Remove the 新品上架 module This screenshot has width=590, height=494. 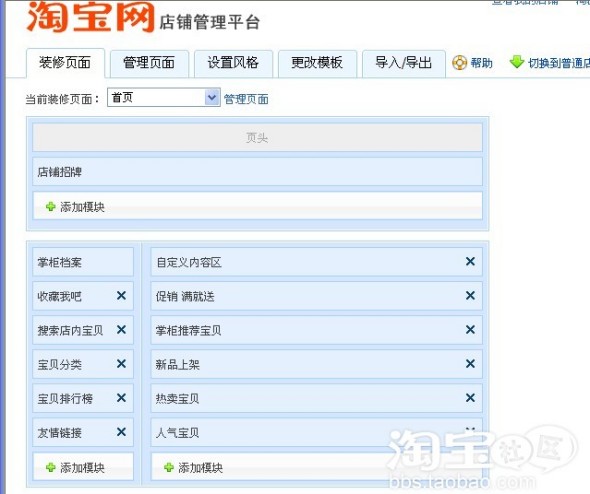point(470,364)
